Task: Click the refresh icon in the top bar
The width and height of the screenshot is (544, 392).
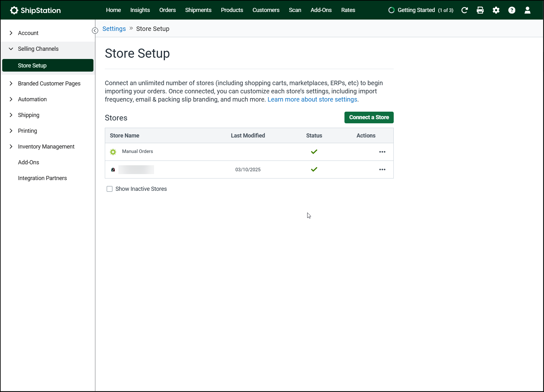Action: click(464, 10)
